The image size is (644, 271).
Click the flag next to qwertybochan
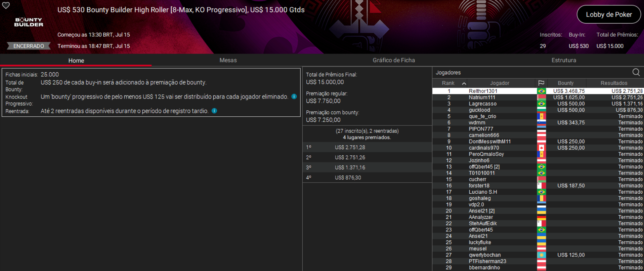coord(541,255)
